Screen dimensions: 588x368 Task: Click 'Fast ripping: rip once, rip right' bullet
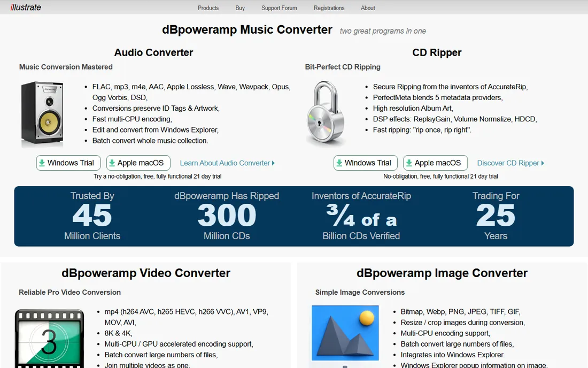[x=422, y=130]
